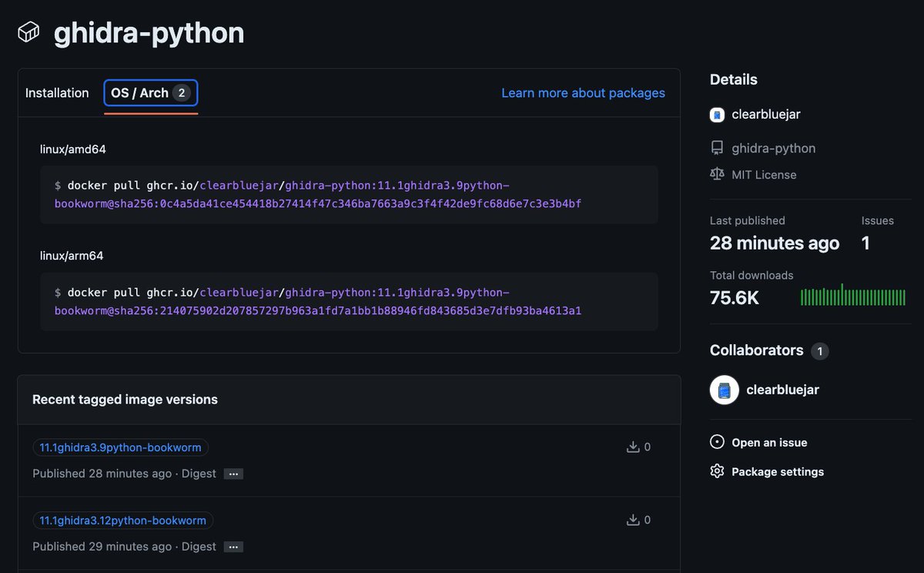Click the Open an issue circle icon

[x=717, y=443]
